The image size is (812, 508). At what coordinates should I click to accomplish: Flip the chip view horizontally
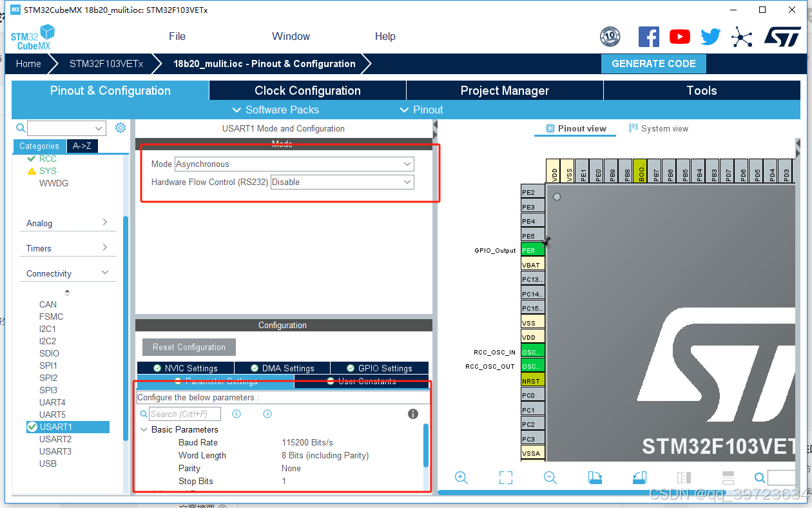point(684,478)
